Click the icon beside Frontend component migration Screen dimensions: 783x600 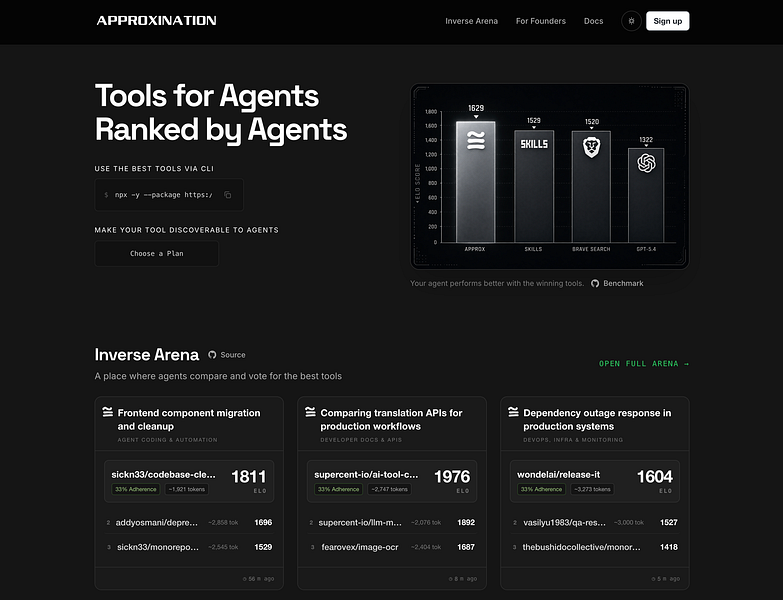(107, 412)
